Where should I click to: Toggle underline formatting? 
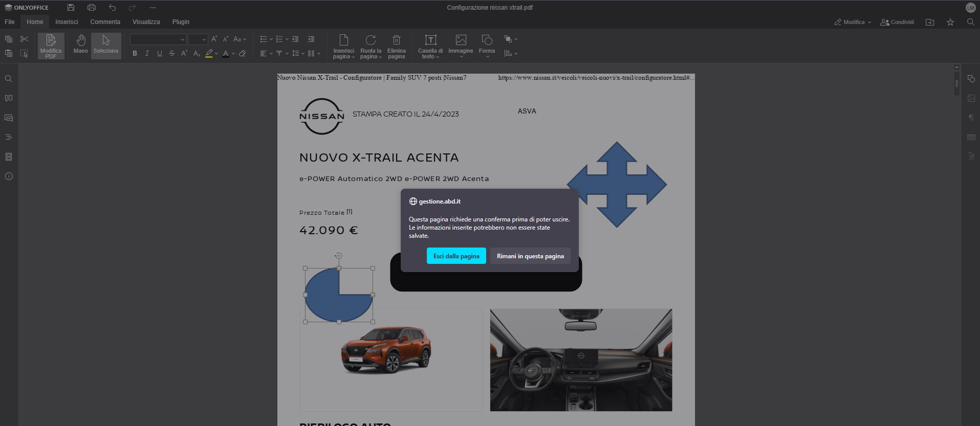click(159, 53)
